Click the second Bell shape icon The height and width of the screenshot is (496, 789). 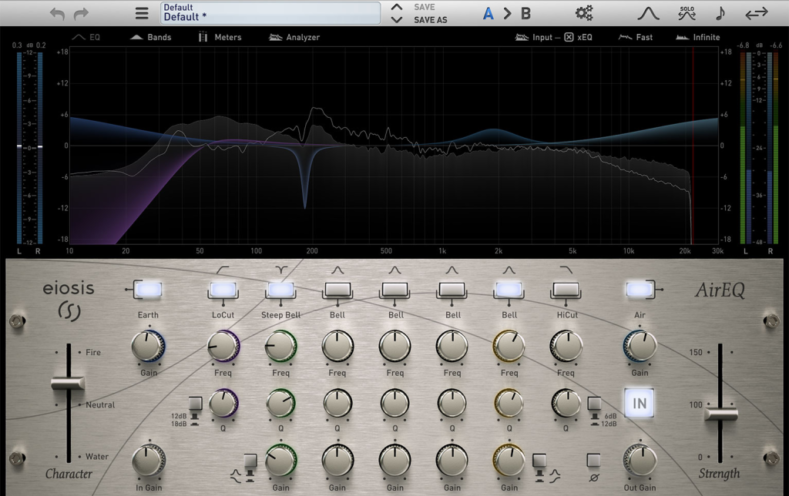pyautogui.click(x=394, y=271)
